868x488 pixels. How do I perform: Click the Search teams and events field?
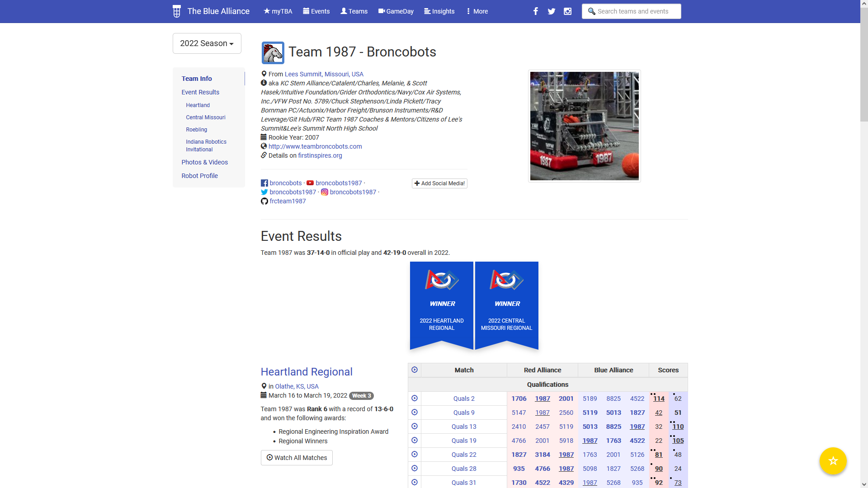(632, 11)
